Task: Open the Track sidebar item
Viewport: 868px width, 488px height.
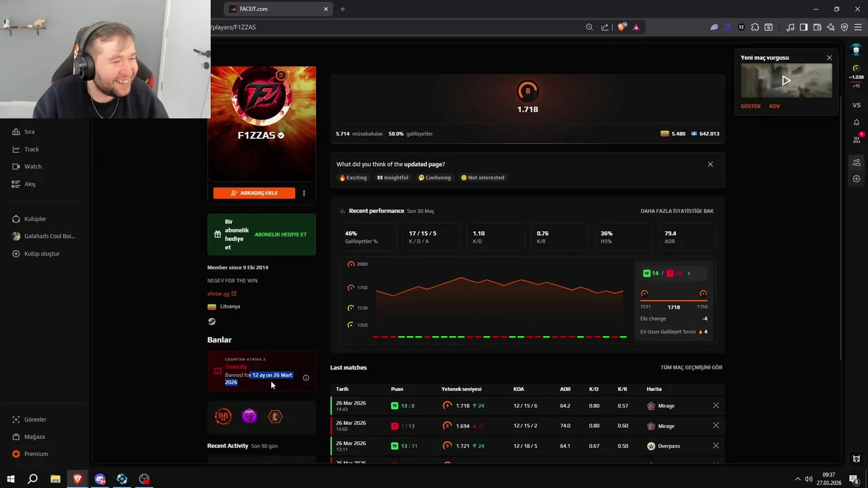Action: tap(26, 149)
